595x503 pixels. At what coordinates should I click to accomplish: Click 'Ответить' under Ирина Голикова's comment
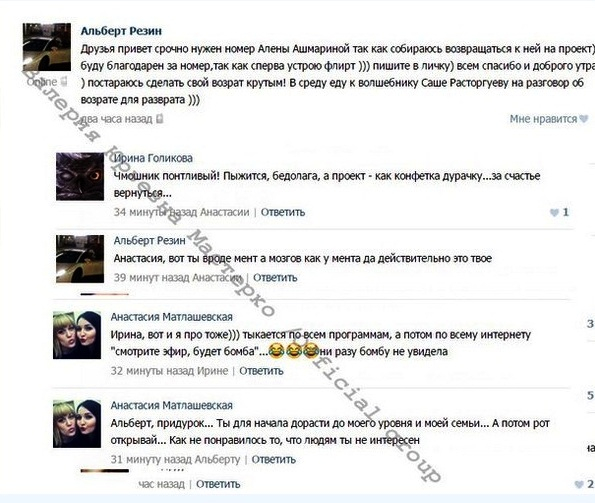pos(283,212)
